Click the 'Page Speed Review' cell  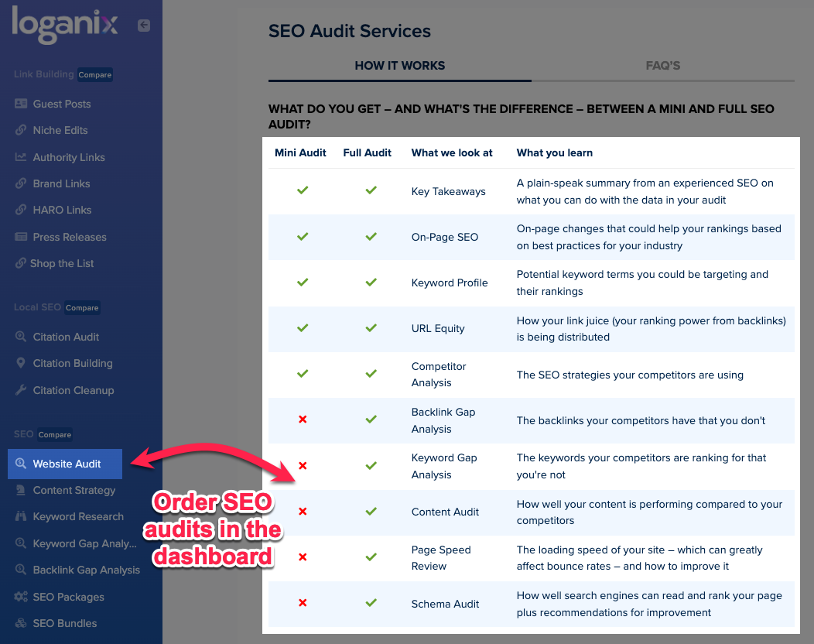(441, 558)
